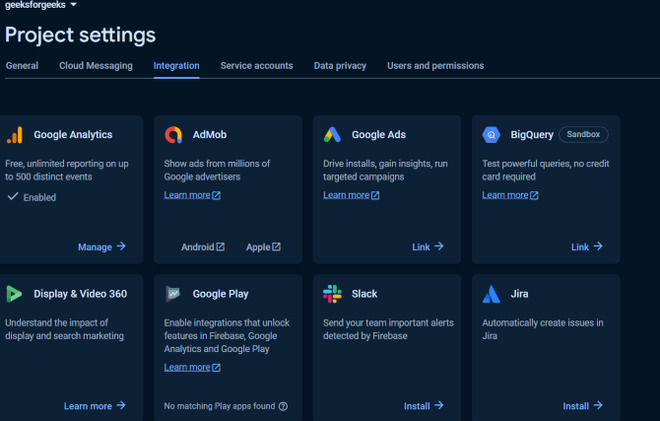
Task: Open the AdMob Android link
Action: (203, 247)
